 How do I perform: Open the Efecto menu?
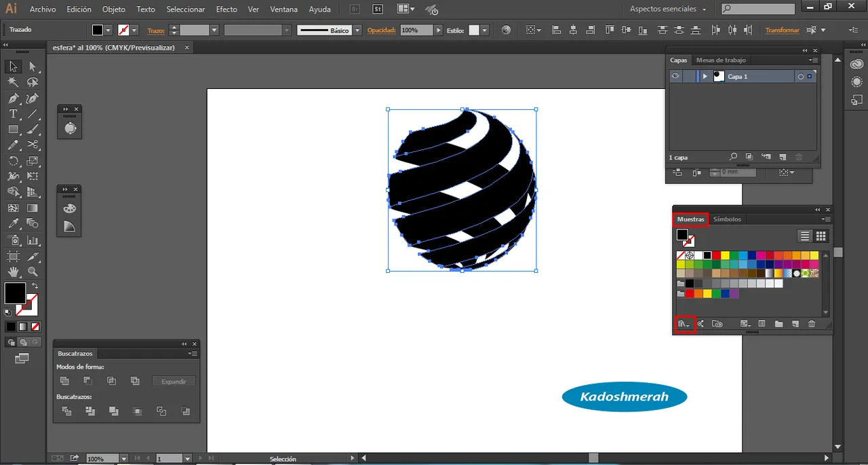point(226,10)
